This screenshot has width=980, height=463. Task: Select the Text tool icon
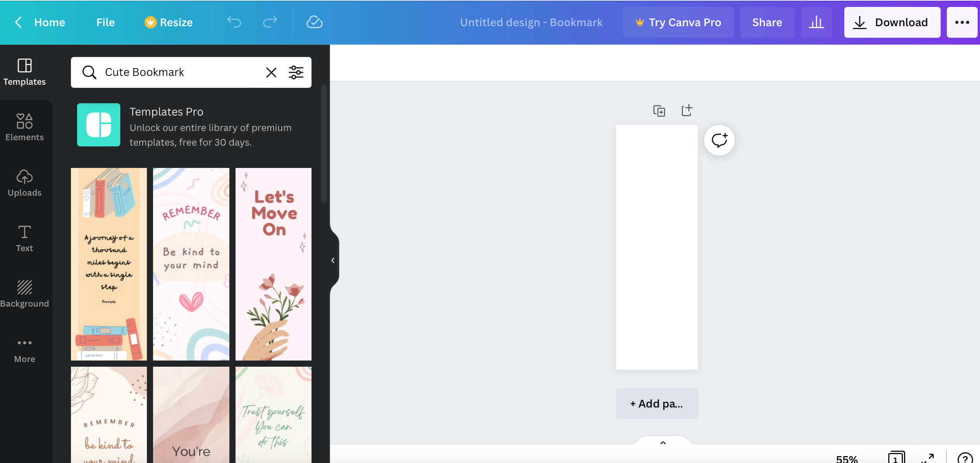click(24, 238)
